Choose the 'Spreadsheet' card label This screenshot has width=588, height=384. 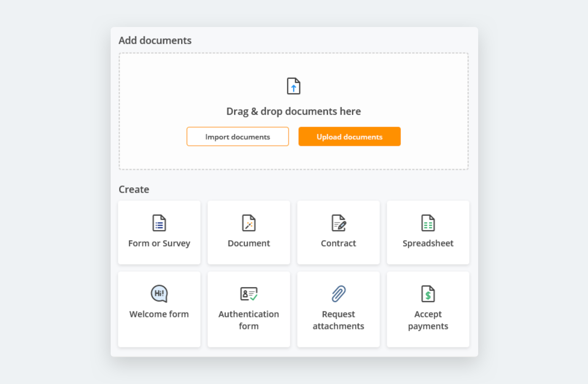(x=428, y=243)
